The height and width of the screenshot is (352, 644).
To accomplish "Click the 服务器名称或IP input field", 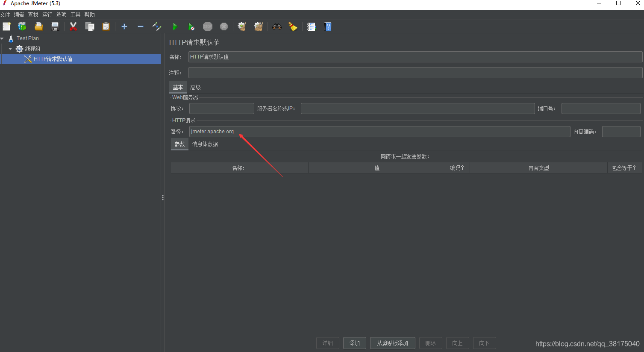I will click(418, 109).
